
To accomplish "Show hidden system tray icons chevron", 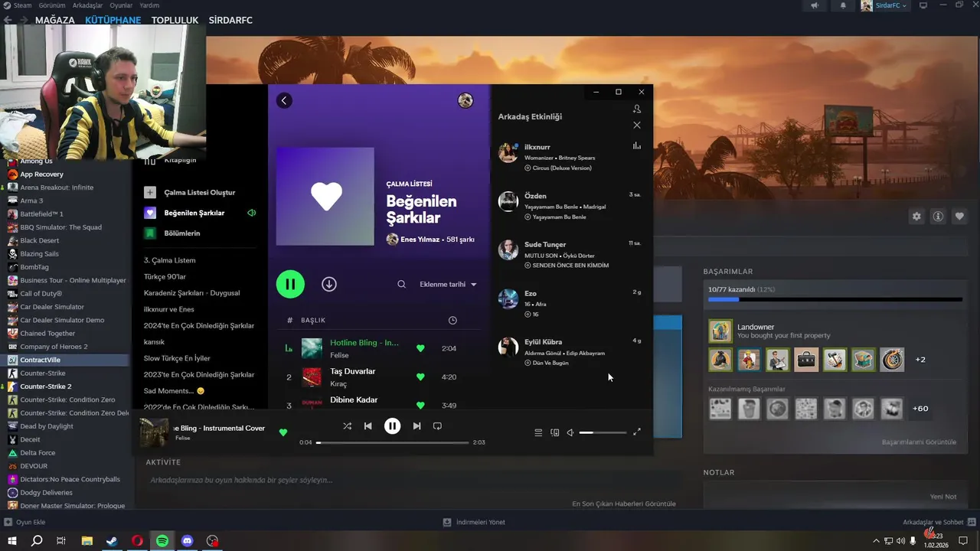I will point(877,541).
